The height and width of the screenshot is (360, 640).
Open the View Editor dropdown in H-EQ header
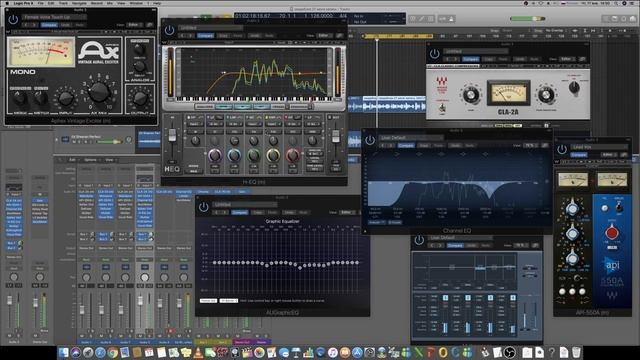click(323, 36)
